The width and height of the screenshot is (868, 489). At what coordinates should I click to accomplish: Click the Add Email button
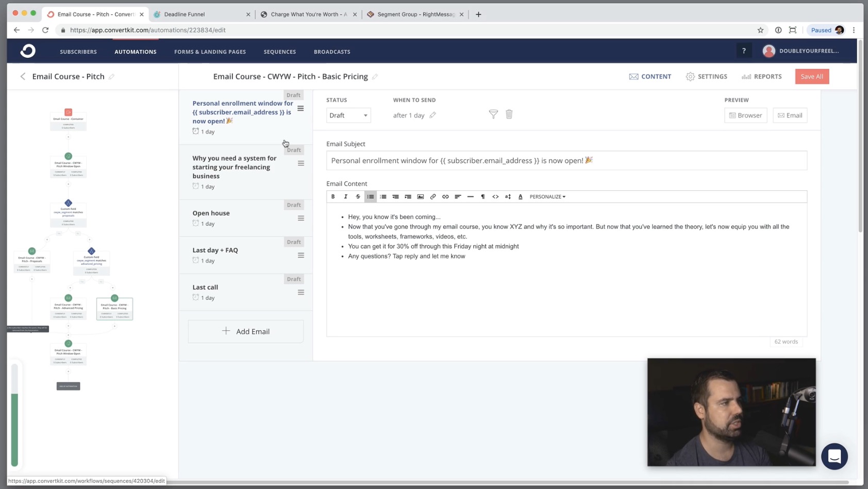pyautogui.click(x=246, y=331)
